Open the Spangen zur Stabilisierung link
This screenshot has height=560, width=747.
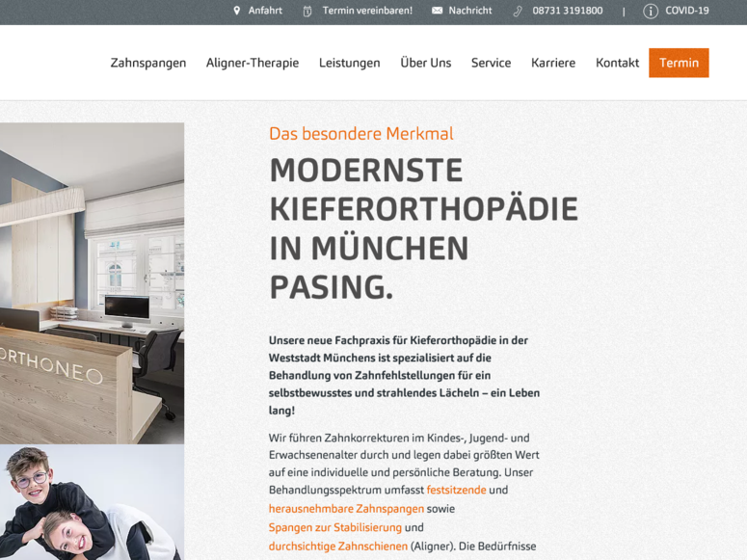click(x=335, y=527)
